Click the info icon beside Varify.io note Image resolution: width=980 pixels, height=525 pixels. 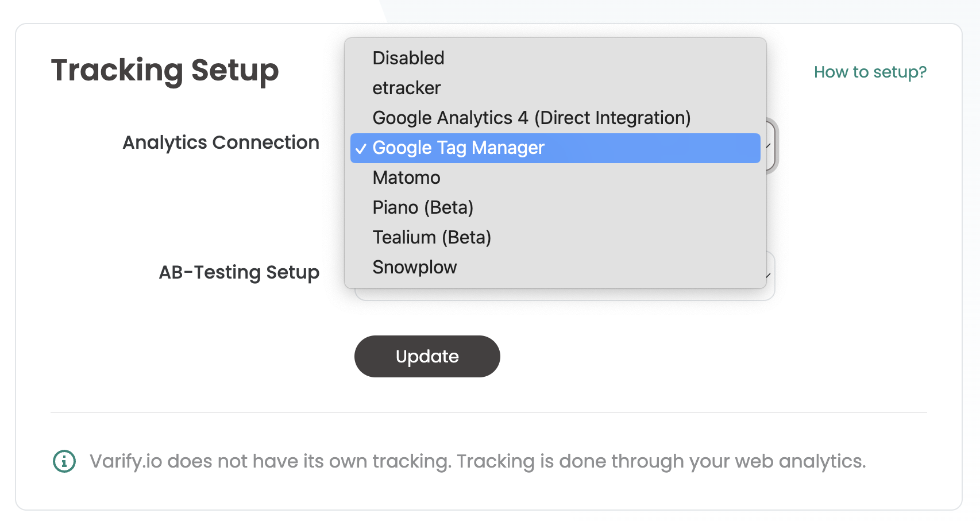[64, 461]
